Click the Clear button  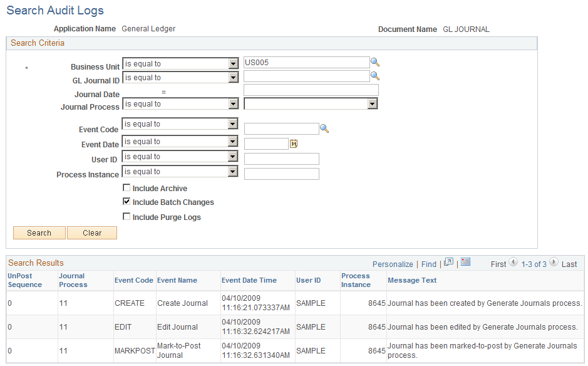click(x=91, y=233)
